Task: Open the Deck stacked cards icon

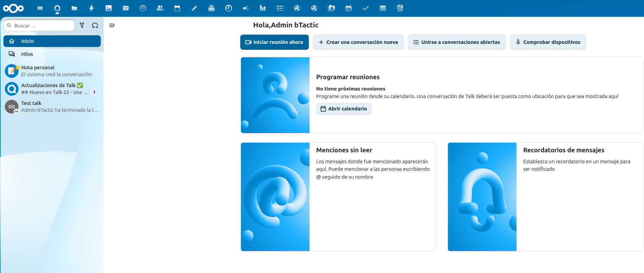Action: click(211, 8)
